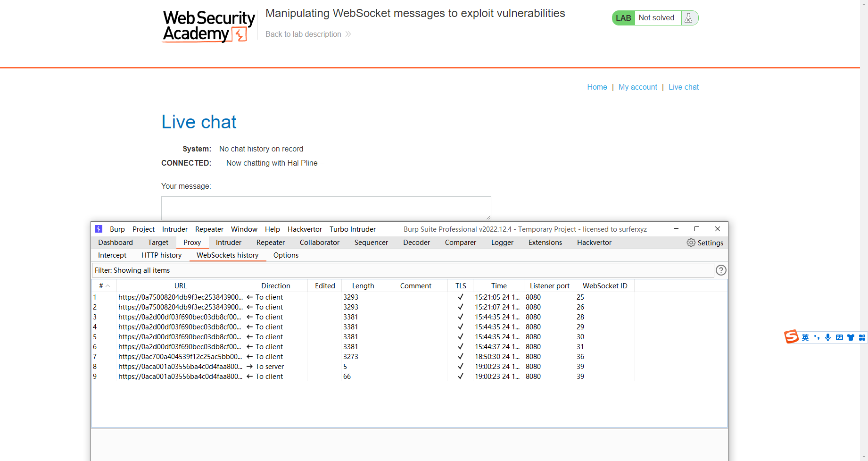Click the Burp Suite logo icon in menu bar
The height and width of the screenshot is (461, 868).
pos(99,229)
